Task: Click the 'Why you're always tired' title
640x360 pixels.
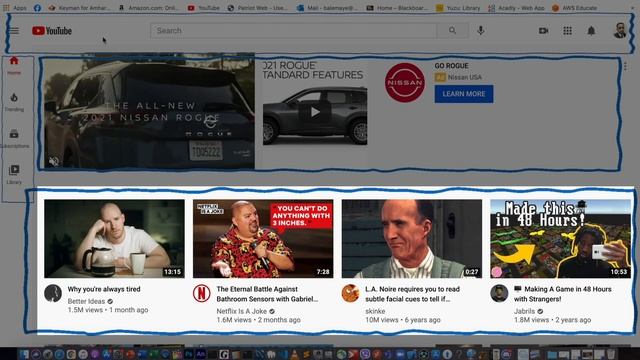Action: click(x=104, y=289)
